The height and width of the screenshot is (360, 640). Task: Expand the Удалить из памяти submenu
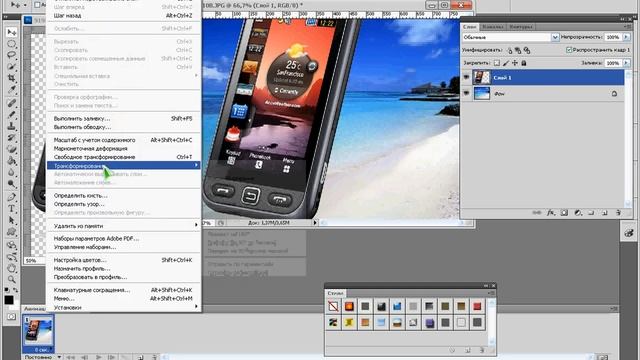point(123,225)
